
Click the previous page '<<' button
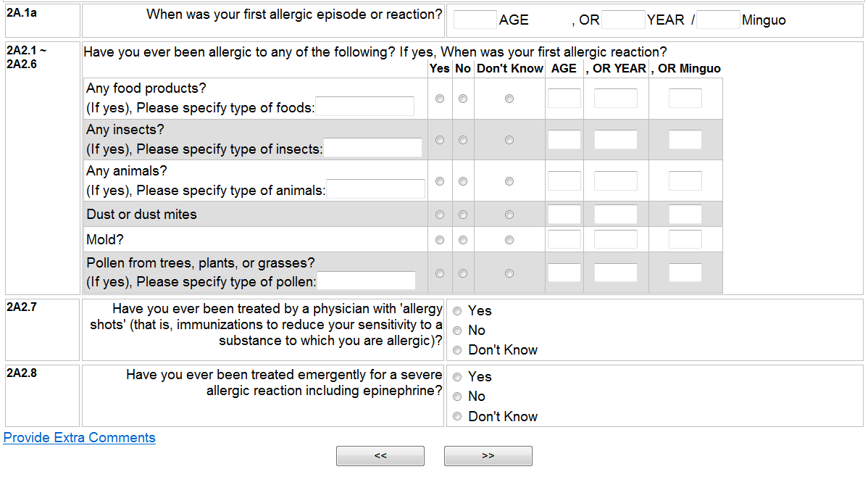click(x=380, y=456)
